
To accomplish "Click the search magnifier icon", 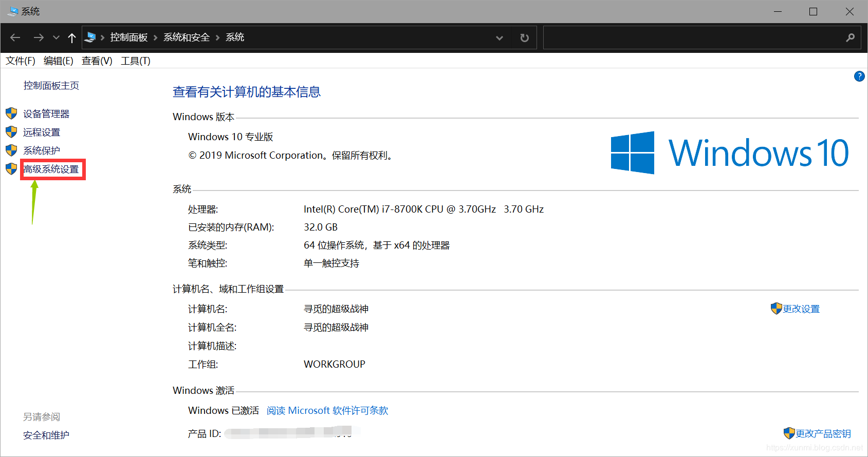I will click(851, 37).
